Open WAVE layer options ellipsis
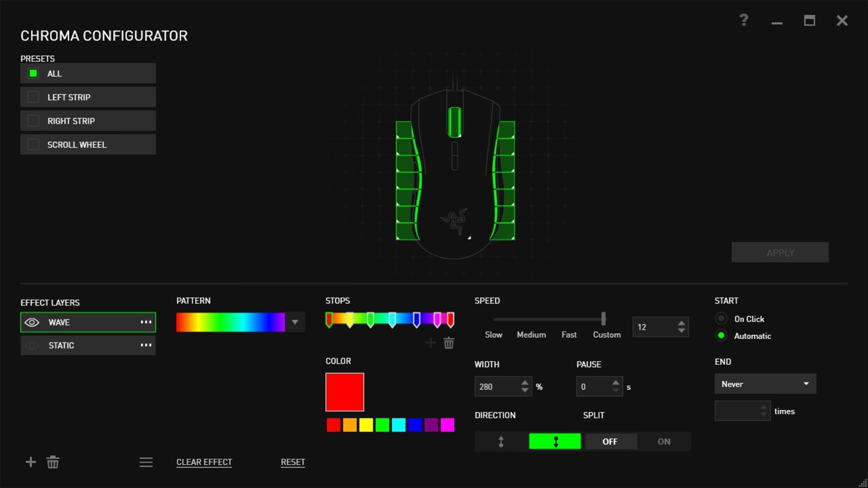Screen dimensions: 868x488 coord(146,322)
